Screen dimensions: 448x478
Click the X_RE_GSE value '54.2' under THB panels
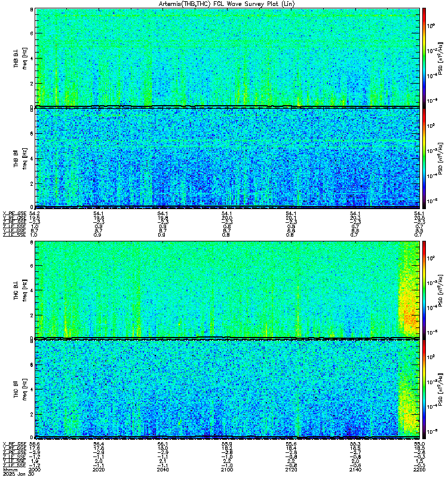[x=35, y=213]
